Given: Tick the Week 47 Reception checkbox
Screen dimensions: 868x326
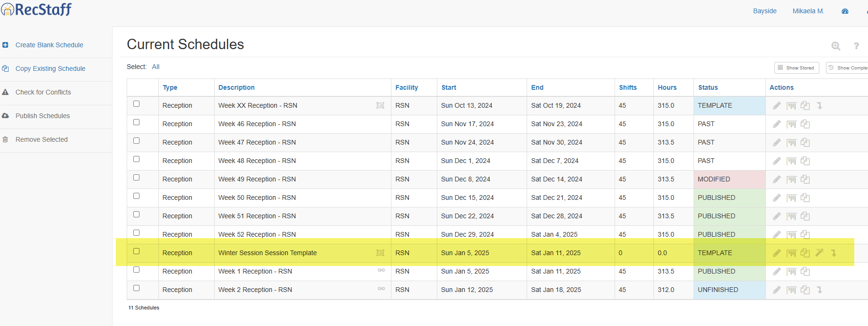Looking at the screenshot, I should 137,141.
